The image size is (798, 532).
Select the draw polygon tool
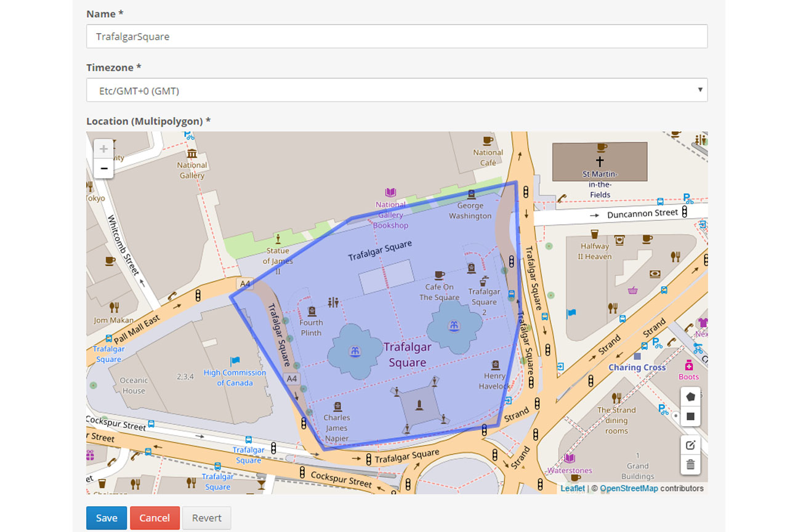click(x=690, y=397)
